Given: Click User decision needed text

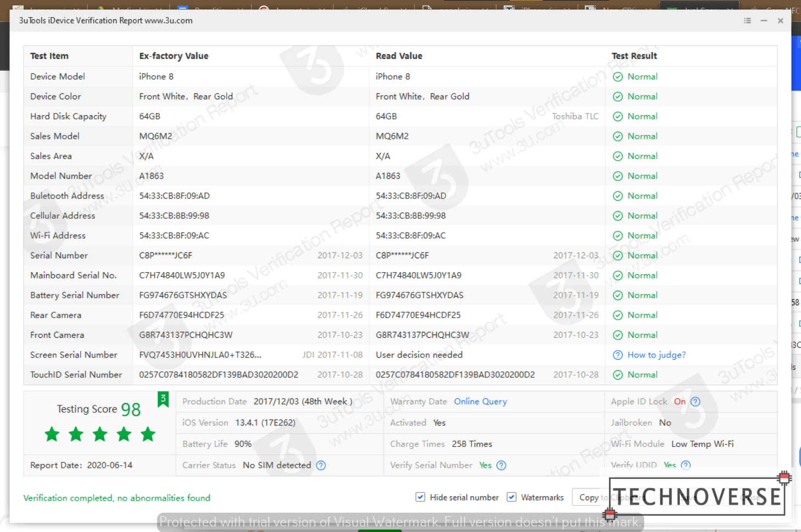Looking at the screenshot, I should click(x=419, y=355).
